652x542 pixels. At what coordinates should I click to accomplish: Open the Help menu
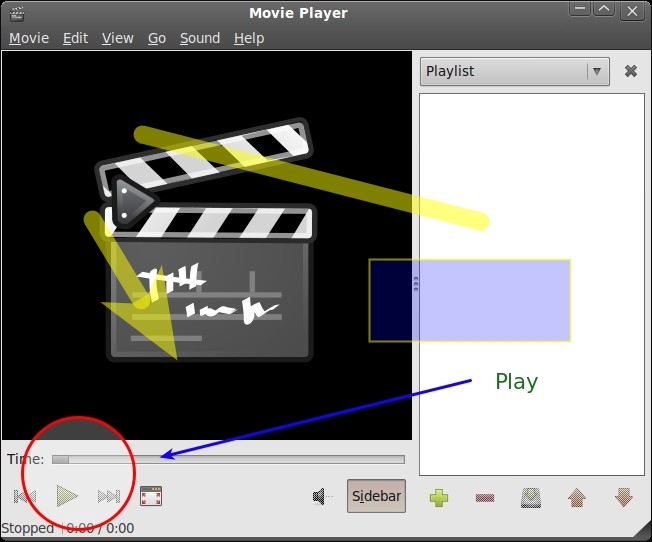(249, 38)
